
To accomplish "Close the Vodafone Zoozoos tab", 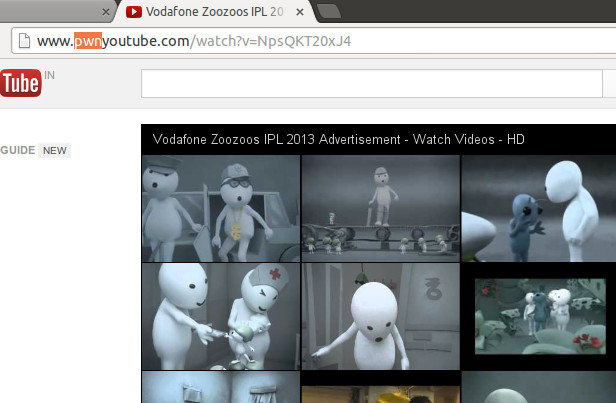I will coord(300,12).
